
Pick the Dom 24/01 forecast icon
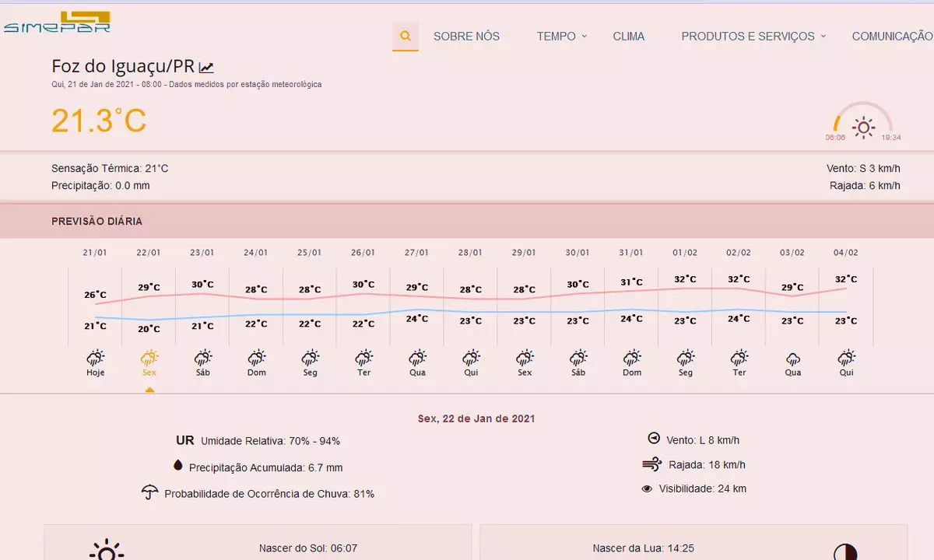click(256, 358)
